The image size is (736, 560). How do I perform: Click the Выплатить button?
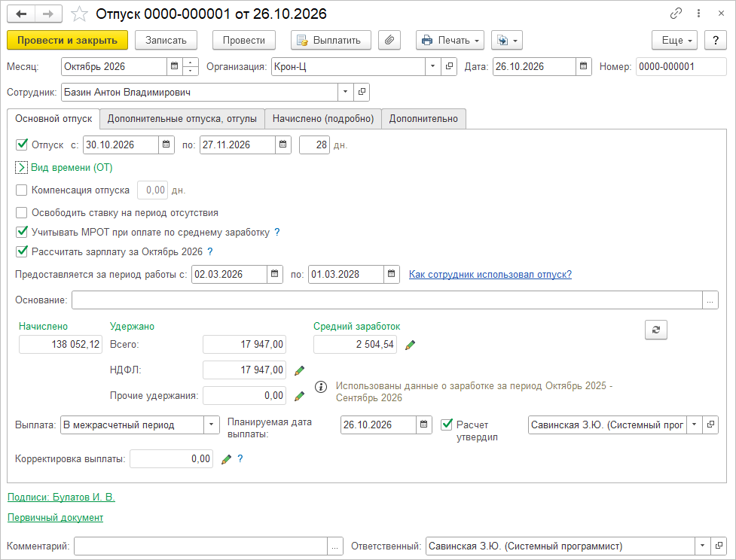tap(331, 41)
